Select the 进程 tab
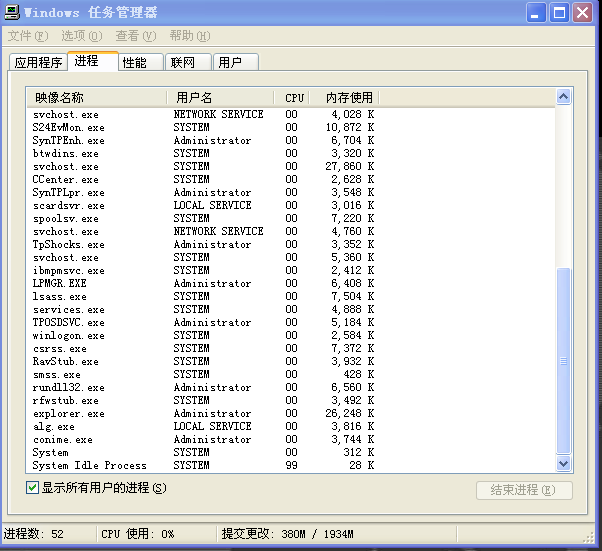Screen dimensions: 602x551 pyautogui.click(x=93, y=61)
